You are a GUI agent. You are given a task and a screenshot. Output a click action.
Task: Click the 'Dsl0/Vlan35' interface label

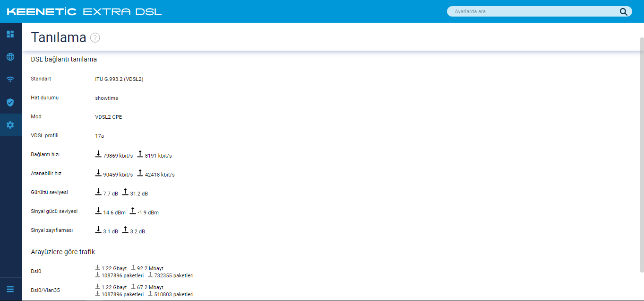click(x=45, y=291)
